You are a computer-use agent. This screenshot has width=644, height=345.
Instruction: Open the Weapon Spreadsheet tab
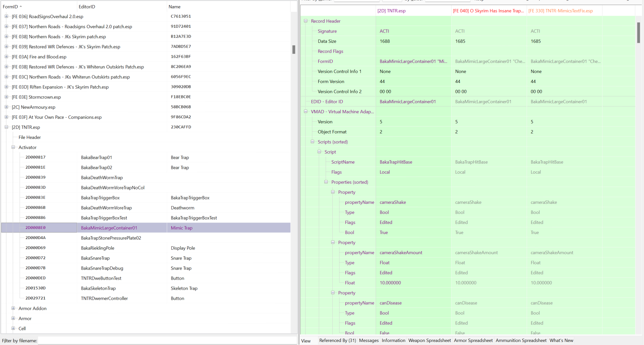429,340
